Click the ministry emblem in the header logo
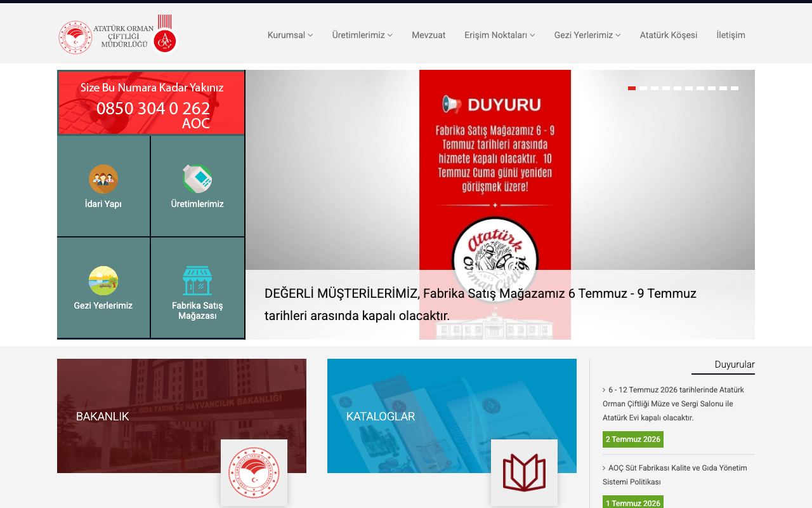Screen dimensions: 812x508 (75, 37)
